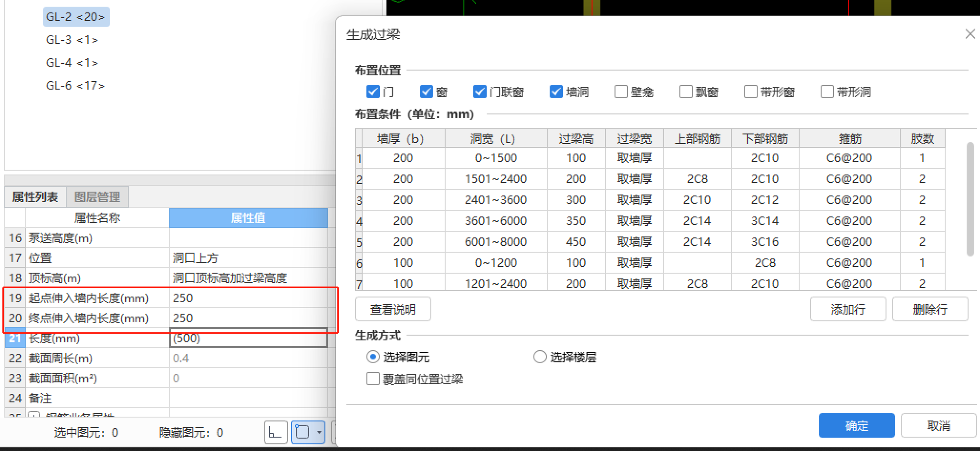This screenshot has height=451, width=980.
Task: Select GL-4 <1> in component list
Action: tap(72, 62)
